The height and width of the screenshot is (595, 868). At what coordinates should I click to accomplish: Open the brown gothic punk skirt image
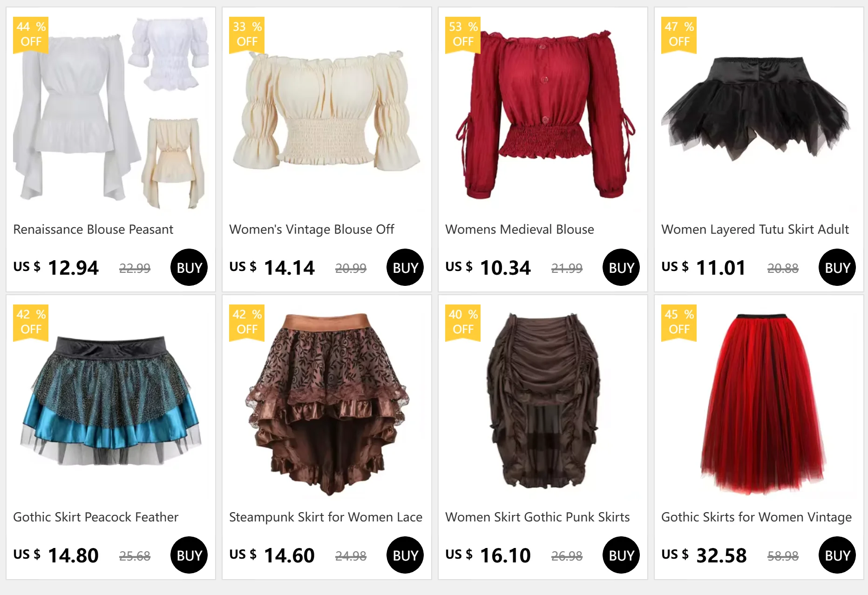pos(543,400)
